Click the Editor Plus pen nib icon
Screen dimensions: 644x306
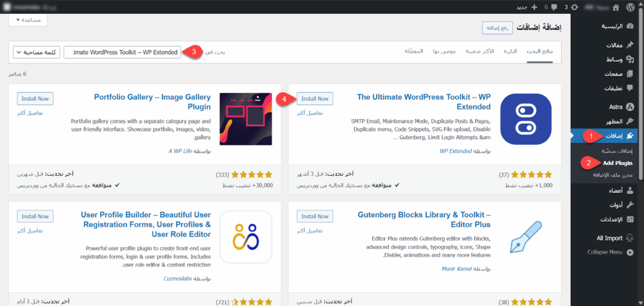pos(526,237)
